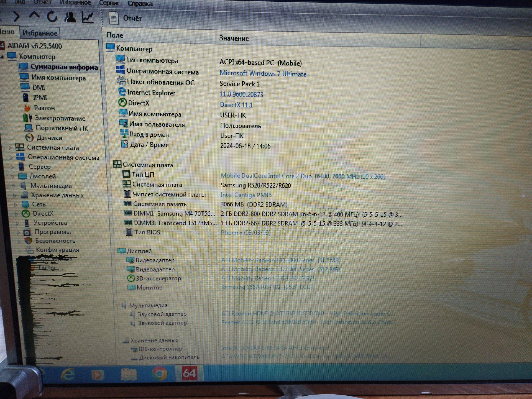This screenshot has width=532, height=399.
Task: Click the Сервер icon in tree
Action: [22, 167]
